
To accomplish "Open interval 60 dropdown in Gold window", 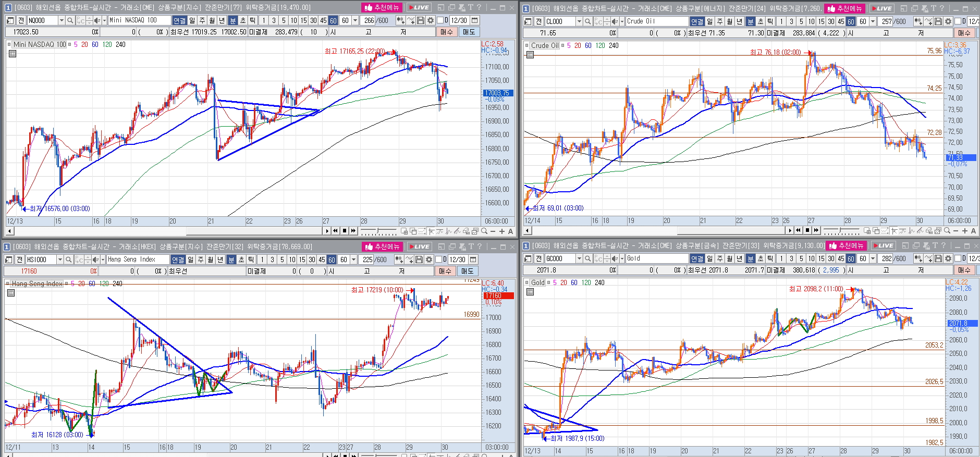I will coord(873,258).
